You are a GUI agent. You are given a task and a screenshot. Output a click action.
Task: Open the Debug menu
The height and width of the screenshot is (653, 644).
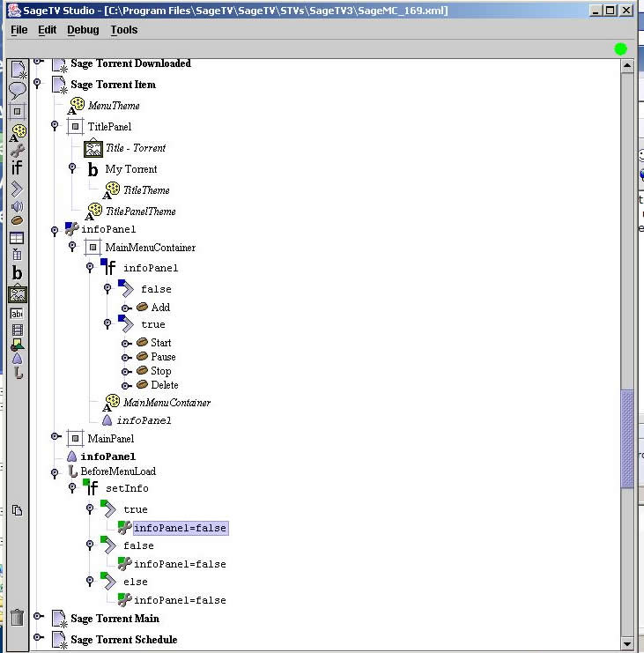(83, 30)
